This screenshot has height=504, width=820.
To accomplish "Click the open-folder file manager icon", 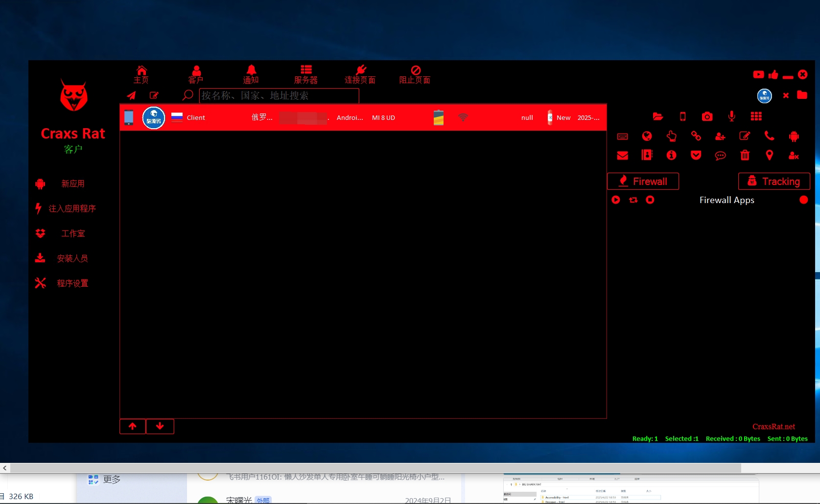I will coord(658,116).
